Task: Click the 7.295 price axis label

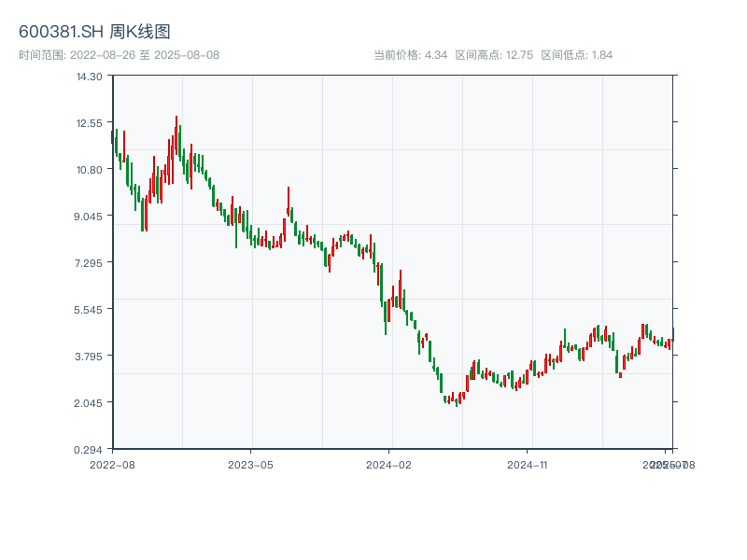Action: tap(89, 262)
